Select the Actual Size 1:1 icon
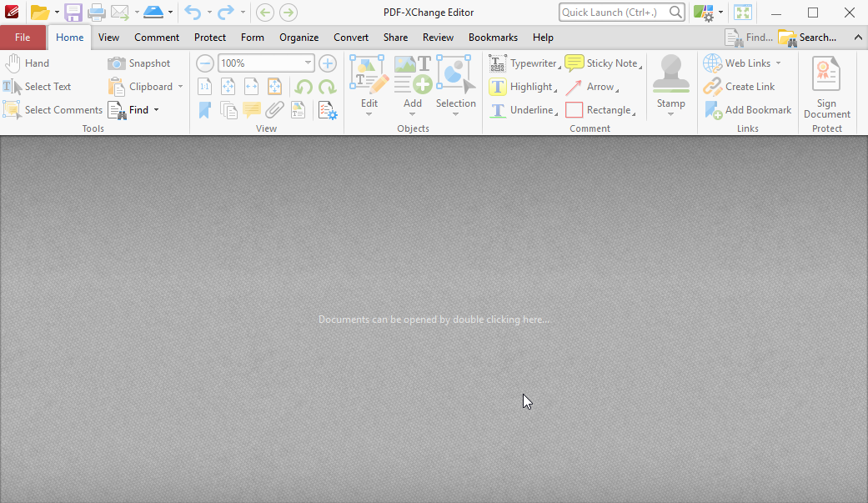The height and width of the screenshot is (503, 868). (x=205, y=87)
